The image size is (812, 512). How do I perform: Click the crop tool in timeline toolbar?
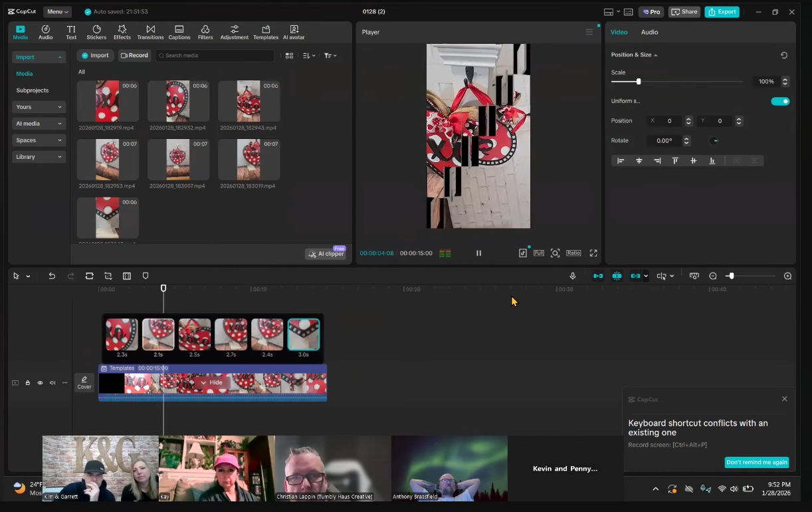pyautogui.click(x=108, y=276)
